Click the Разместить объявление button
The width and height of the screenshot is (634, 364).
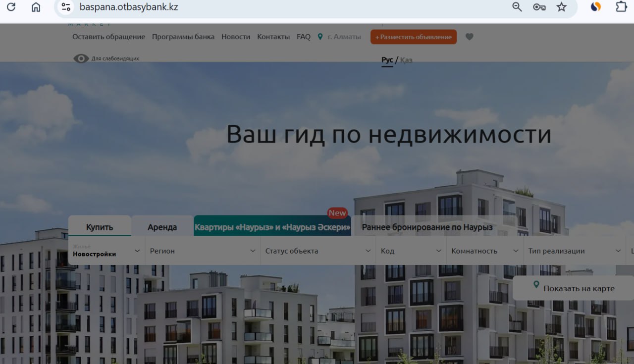pyautogui.click(x=413, y=37)
